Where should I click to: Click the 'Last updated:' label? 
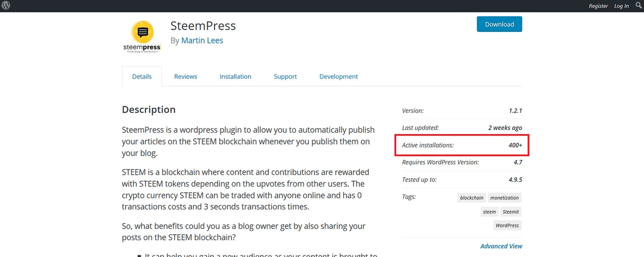[x=421, y=128]
